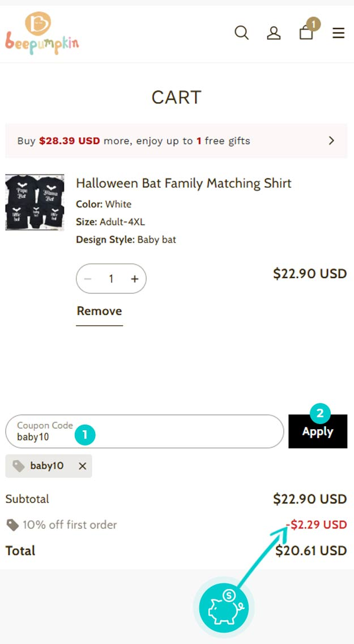Open the search magnifier icon
The width and height of the screenshot is (354, 644).
pos(242,32)
